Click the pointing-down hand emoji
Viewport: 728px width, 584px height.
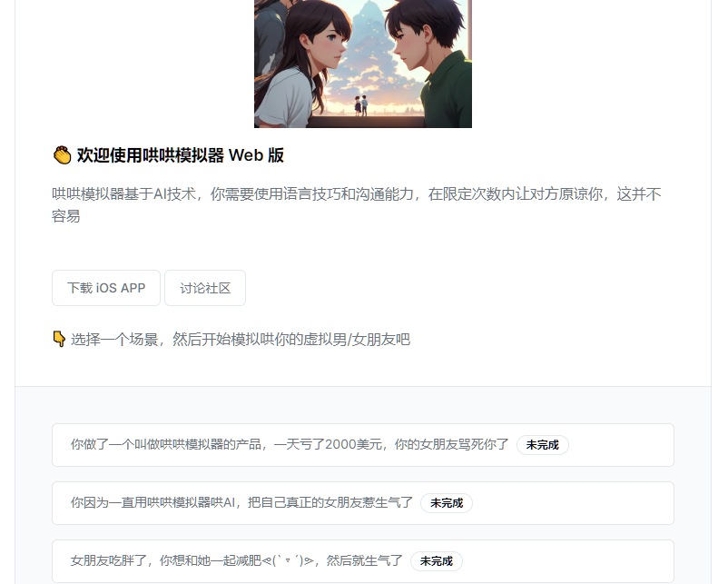pyautogui.click(x=59, y=339)
